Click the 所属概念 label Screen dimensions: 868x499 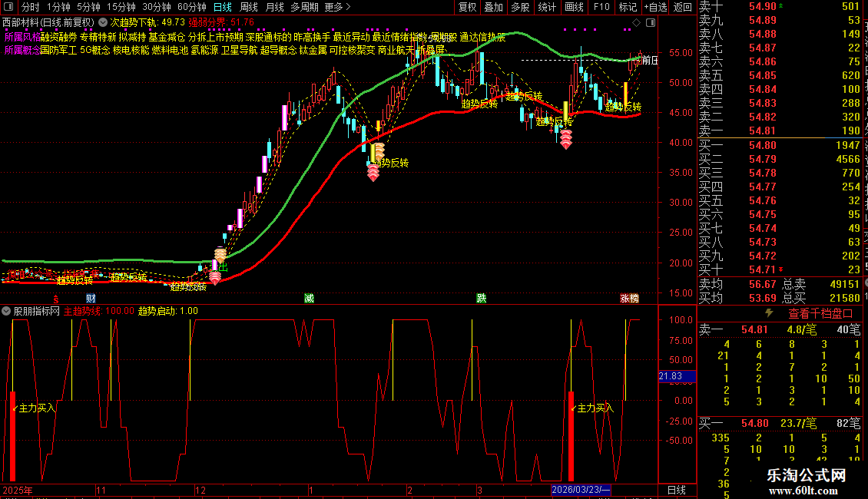(22, 50)
